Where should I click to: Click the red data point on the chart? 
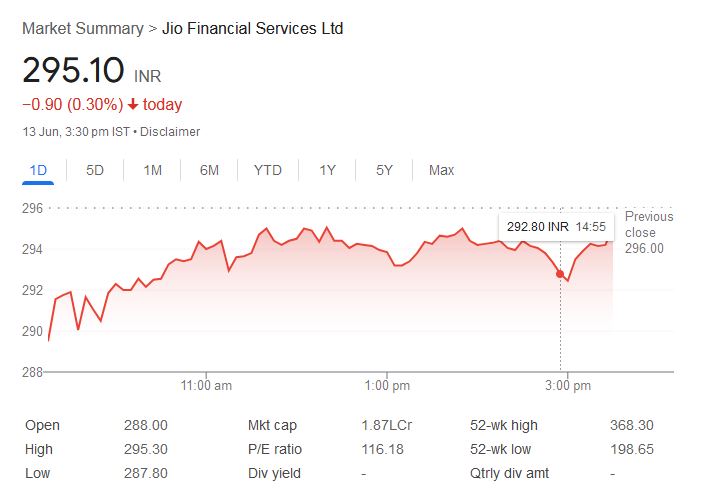coord(560,273)
